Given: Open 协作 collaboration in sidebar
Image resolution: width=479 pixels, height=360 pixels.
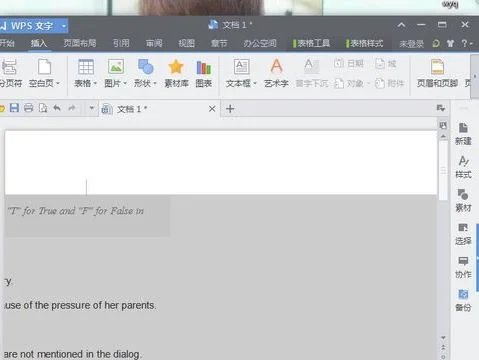Looking at the screenshot, I should click(463, 267).
